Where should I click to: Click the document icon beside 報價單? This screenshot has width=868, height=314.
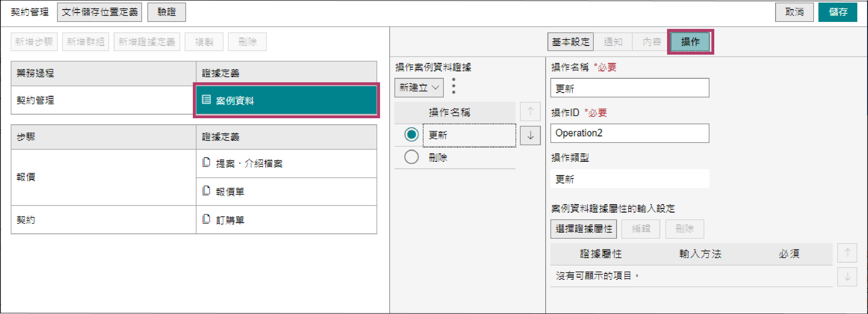[x=206, y=191]
